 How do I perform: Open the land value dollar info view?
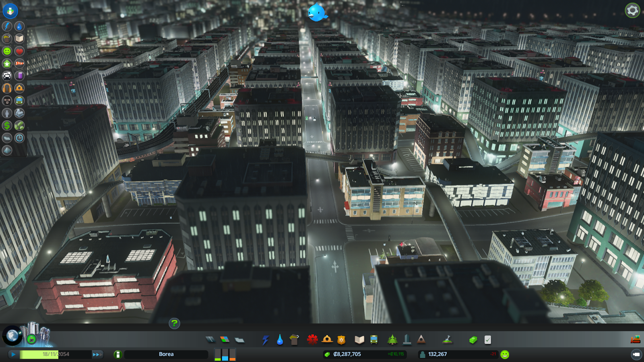coord(7,125)
